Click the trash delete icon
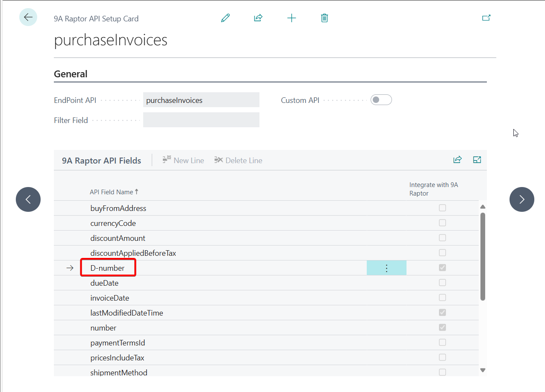Screen dimensions: 545x392 coord(324,18)
